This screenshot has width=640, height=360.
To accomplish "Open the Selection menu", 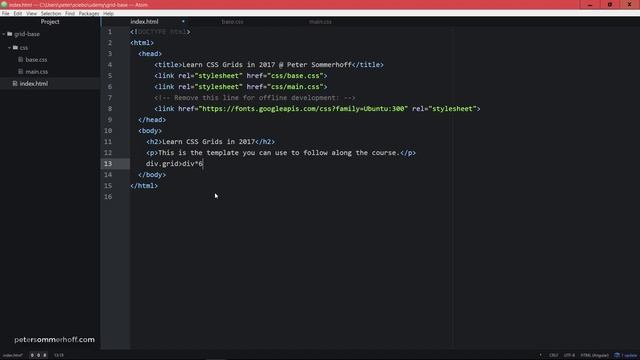I will tap(51, 13).
